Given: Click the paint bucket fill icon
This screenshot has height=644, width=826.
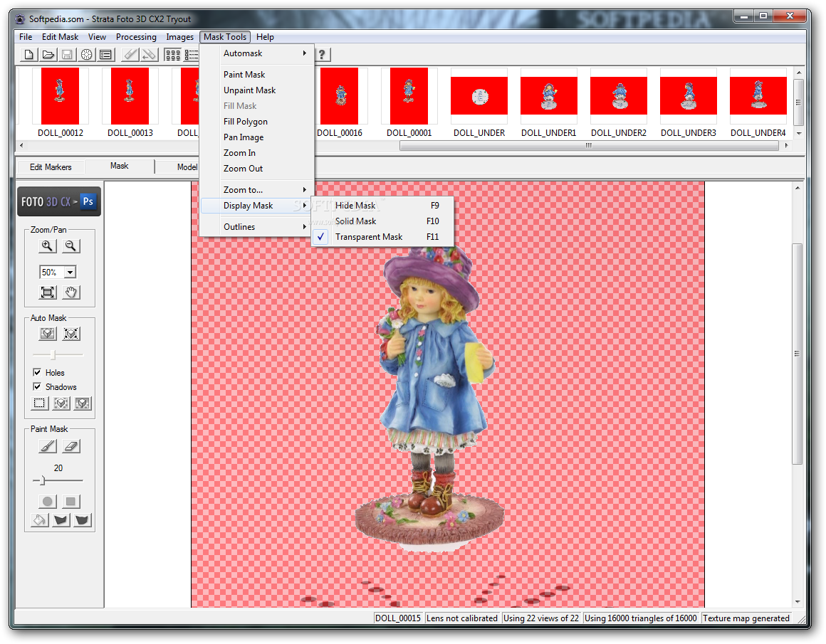Looking at the screenshot, I should click(x=39, y=520).
